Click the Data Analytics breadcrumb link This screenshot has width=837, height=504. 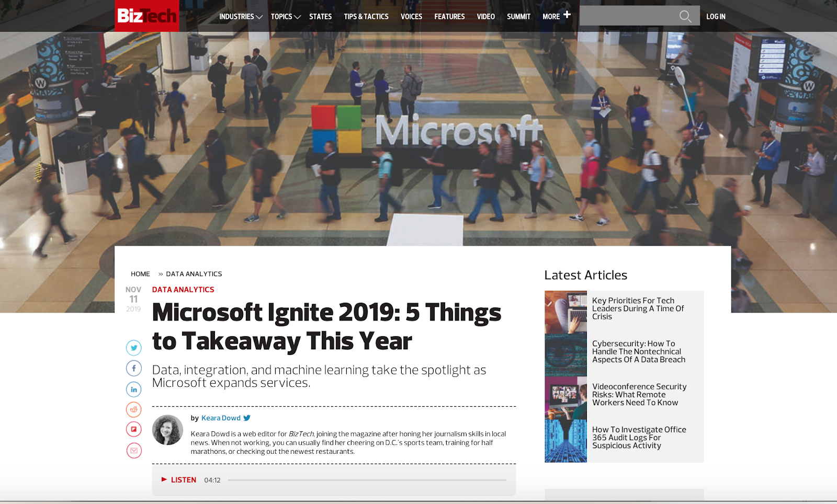click(x=194, y=274)
